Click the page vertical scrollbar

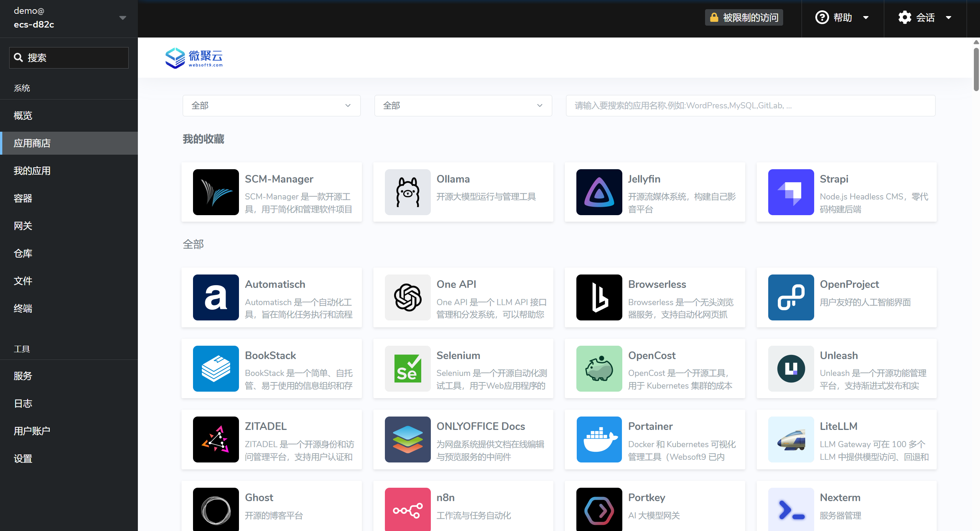[976, 69]
